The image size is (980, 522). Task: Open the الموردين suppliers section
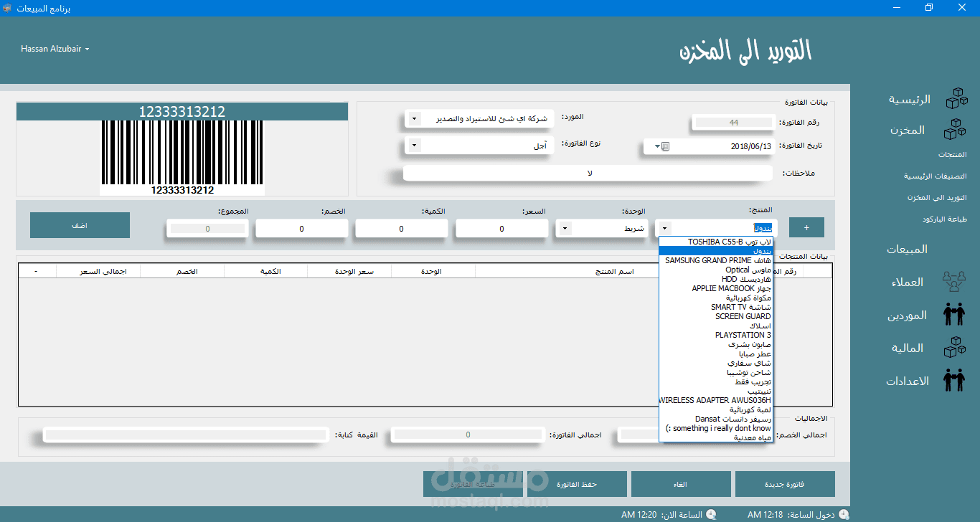pos(907,315)
